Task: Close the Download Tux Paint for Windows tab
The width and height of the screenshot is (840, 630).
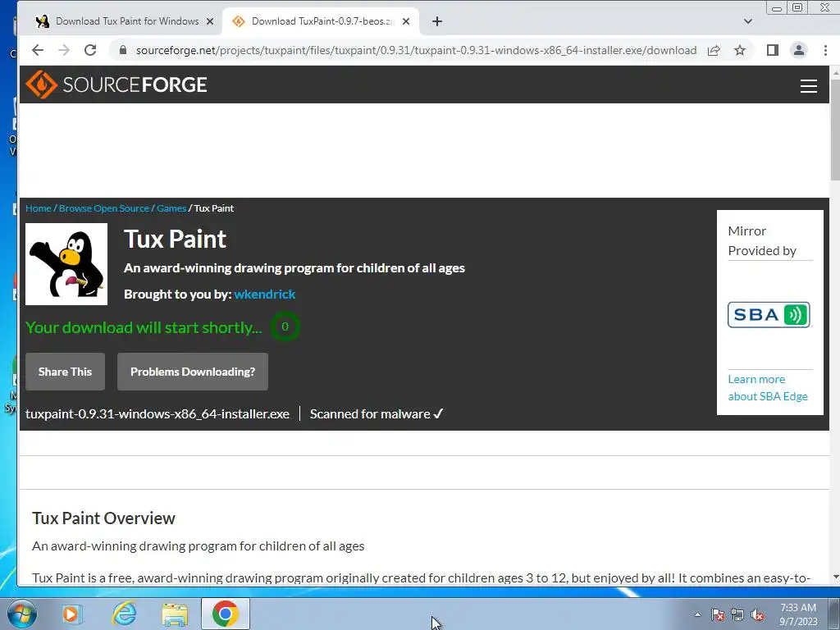Action: coord(210,21)
